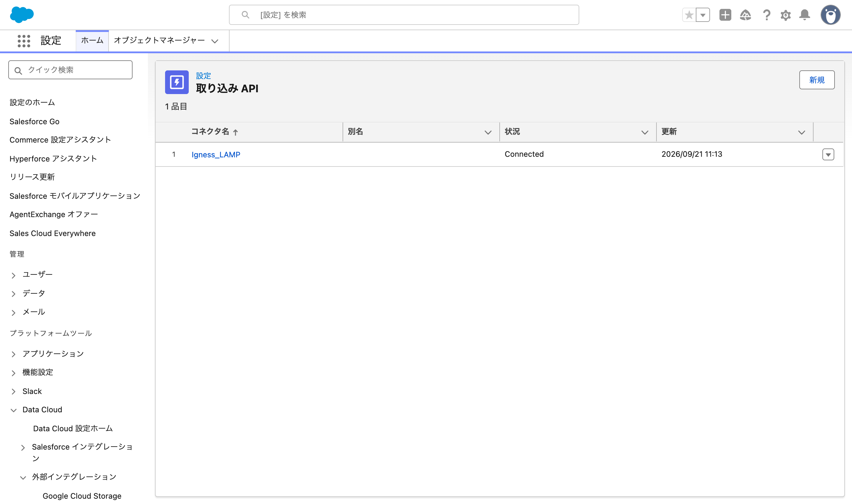Click the クイック検索 input field

click(70, 70)
